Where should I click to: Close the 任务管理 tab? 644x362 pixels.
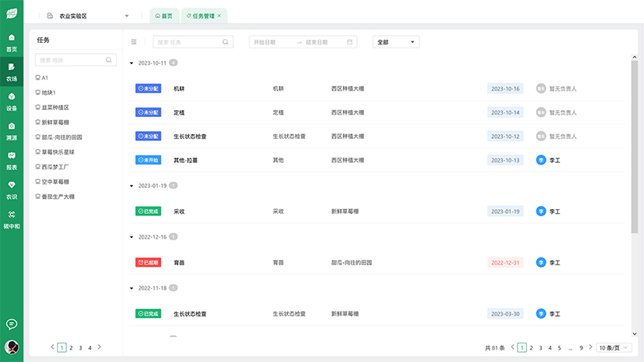click(219, 16)
